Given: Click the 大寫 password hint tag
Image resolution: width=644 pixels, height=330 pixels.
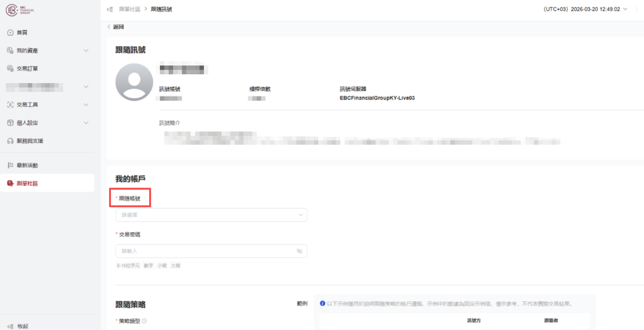Looking at the screenshot, I should [176, 265].
